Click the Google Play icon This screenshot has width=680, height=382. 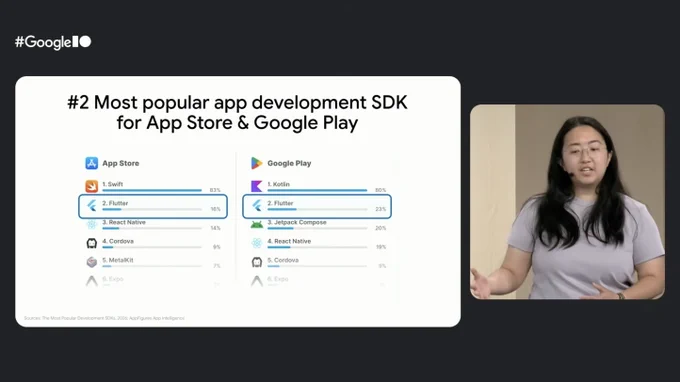tap(256, 163)
